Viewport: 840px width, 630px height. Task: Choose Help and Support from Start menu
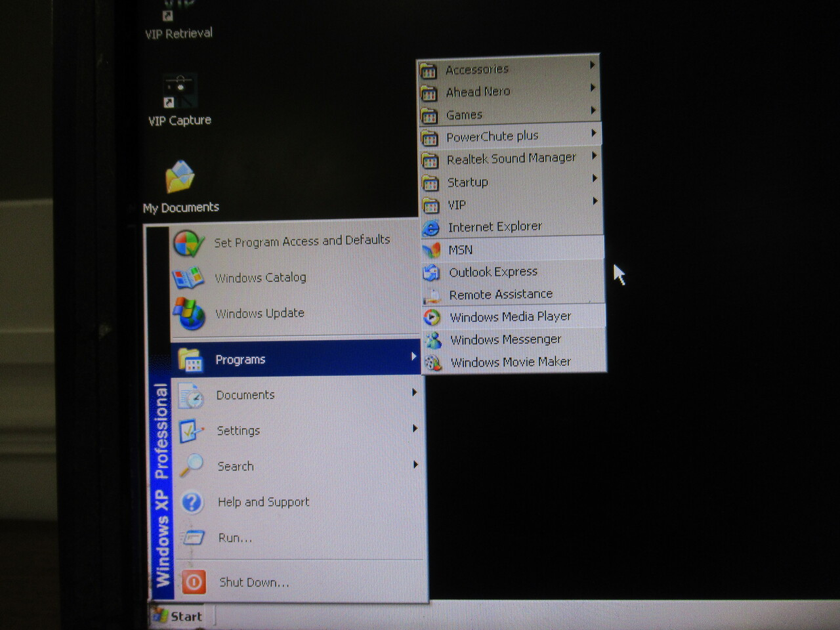click(x=299, y=503)
